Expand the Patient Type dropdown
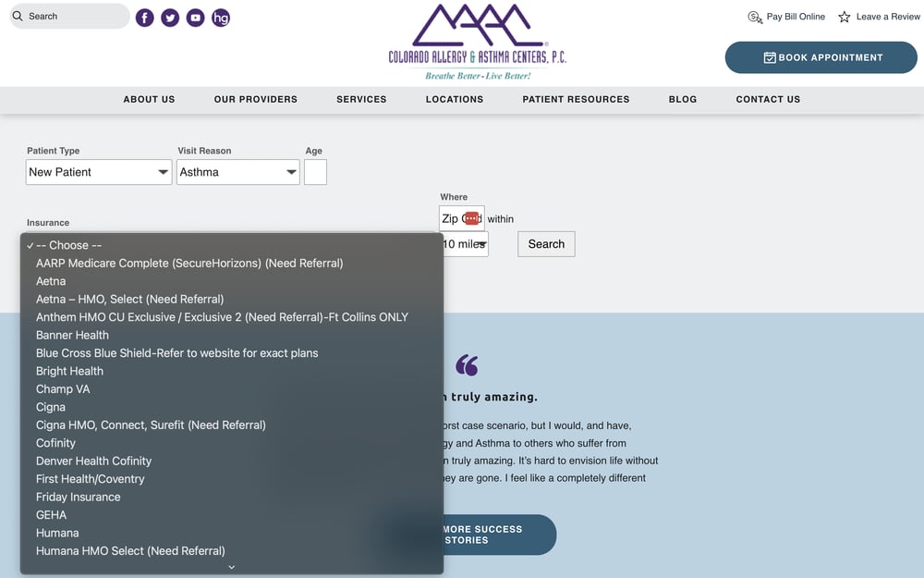This screenshot has width=924, height=578. coord(99,172)
